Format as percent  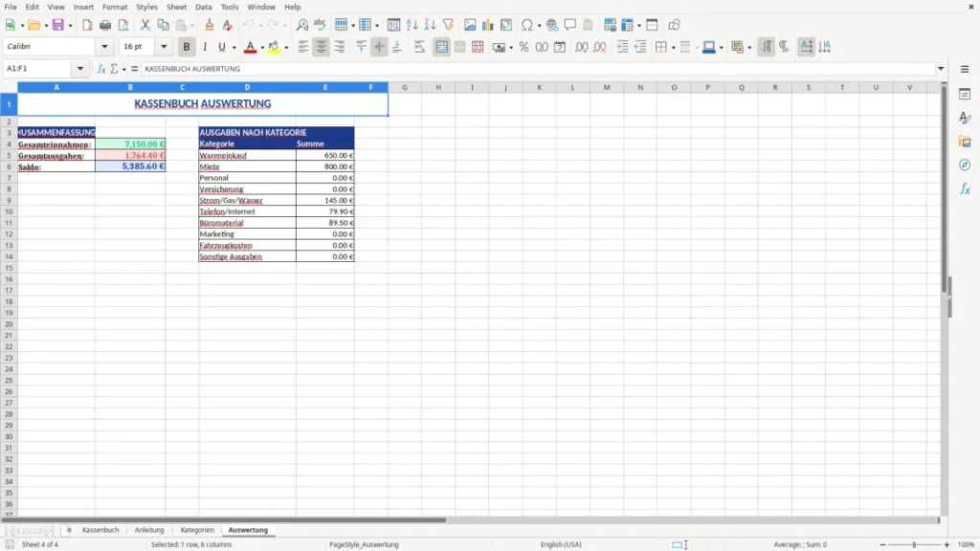[523, 47]
